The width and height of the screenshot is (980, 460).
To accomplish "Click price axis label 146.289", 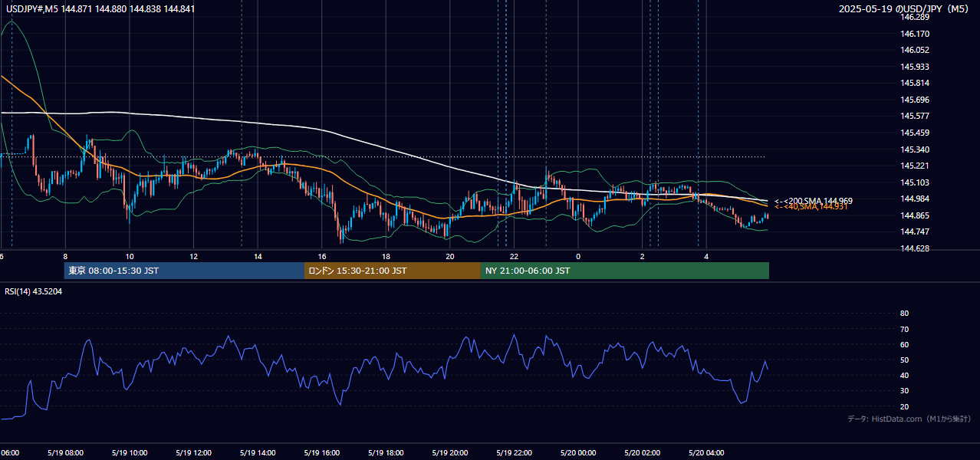I will pyautogui.click(x=916, y=17).
